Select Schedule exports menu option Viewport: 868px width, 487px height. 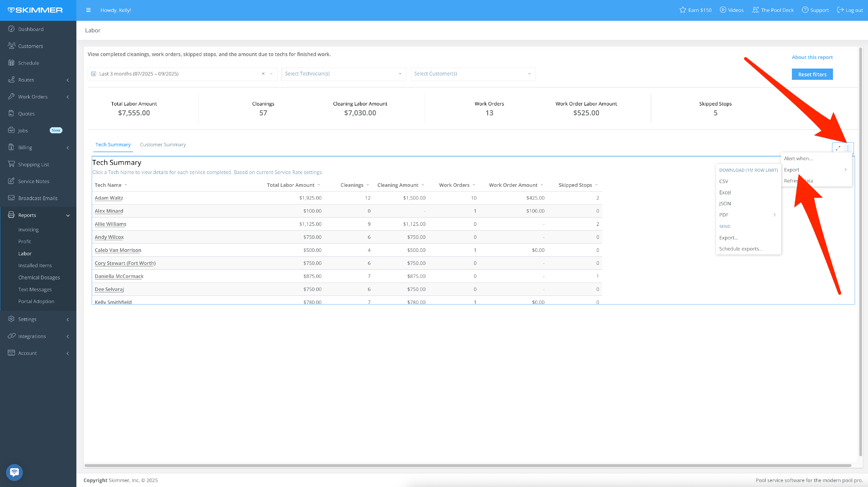point(741,248)
